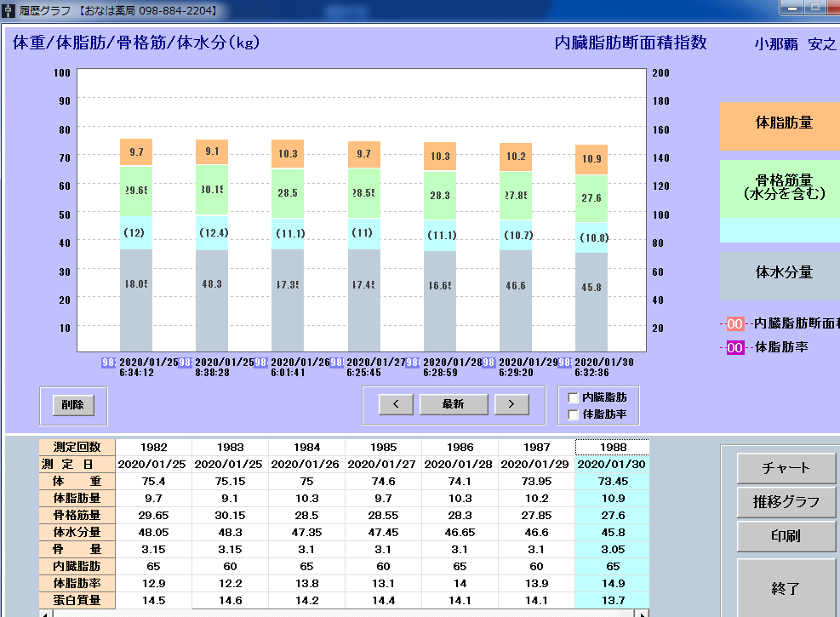
Task: Go to later records with the > button
Action: 511,404
